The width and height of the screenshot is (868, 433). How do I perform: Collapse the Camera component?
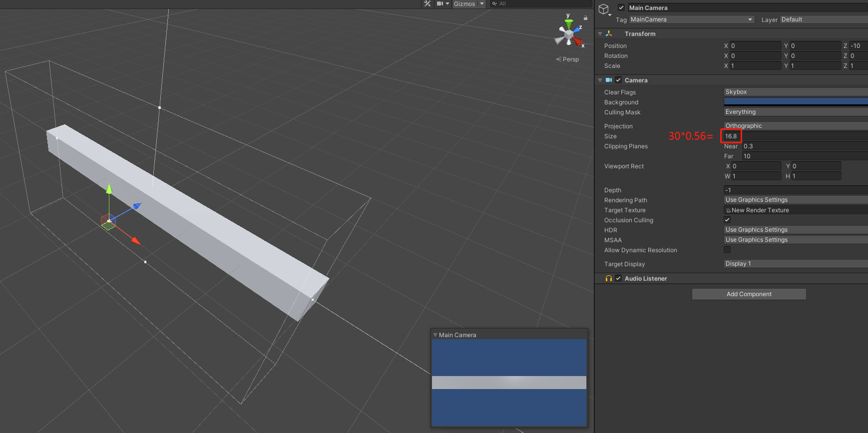(x=600, y=80)
